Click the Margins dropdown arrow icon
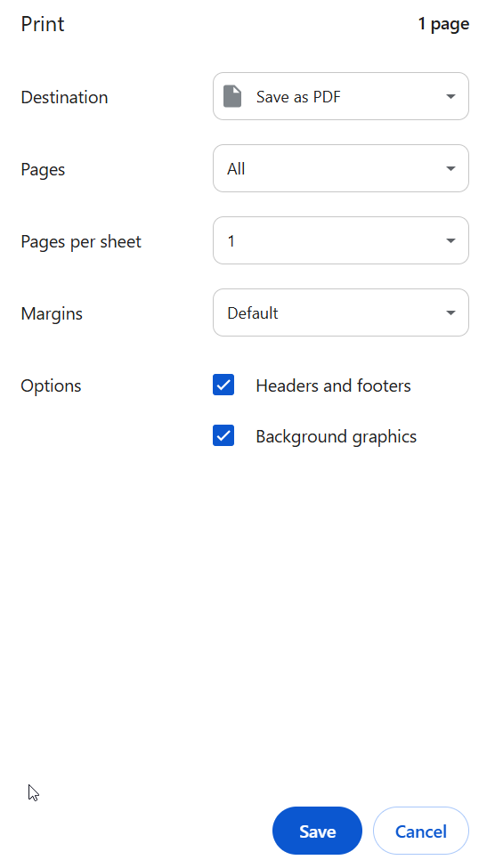This screenshot has width=495, height=868. [x=450, y=312]
